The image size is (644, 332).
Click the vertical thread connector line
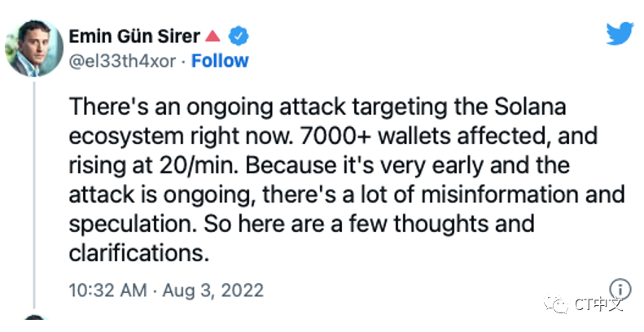coord(34,195)
